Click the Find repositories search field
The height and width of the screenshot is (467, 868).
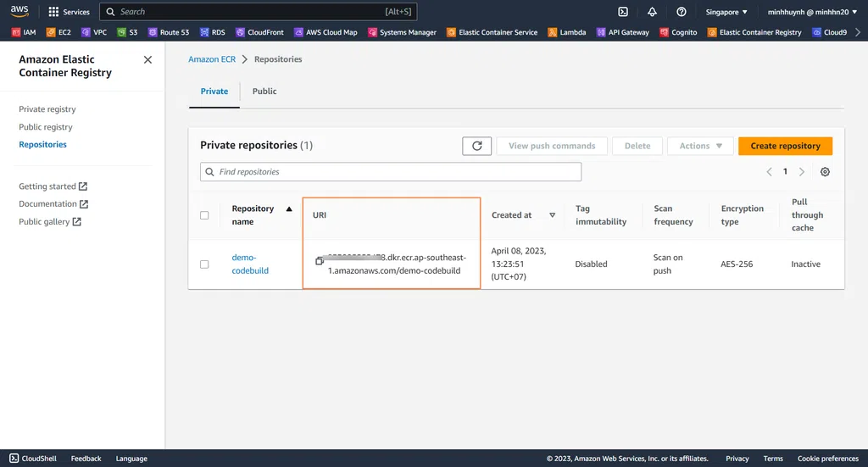pos(391,171)
